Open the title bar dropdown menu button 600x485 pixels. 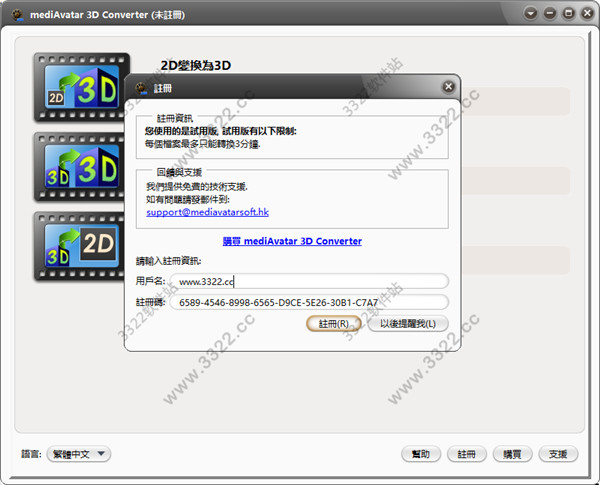tap(530, 14)
